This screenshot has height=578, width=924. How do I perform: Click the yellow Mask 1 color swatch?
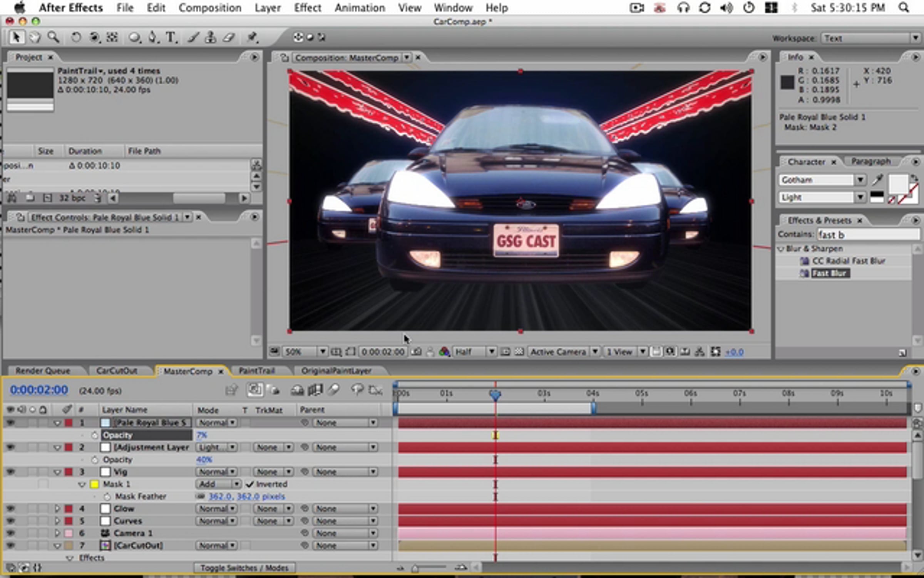point(94,484)
